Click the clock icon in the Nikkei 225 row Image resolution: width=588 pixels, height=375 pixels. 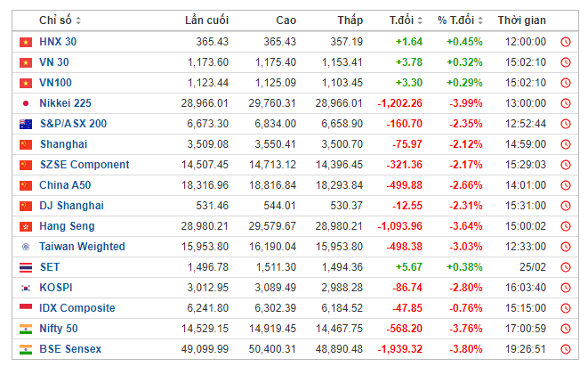click(x=566, y=103)
